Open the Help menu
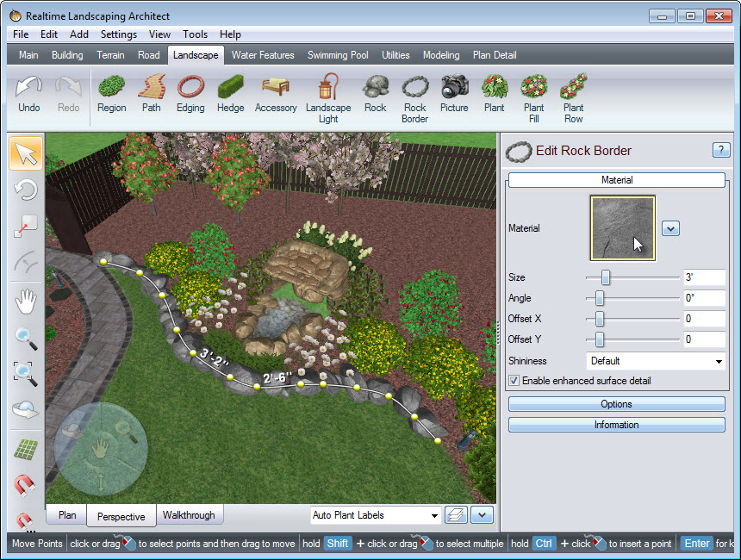This screenshot has height=560, width=741. click(230, 34)
